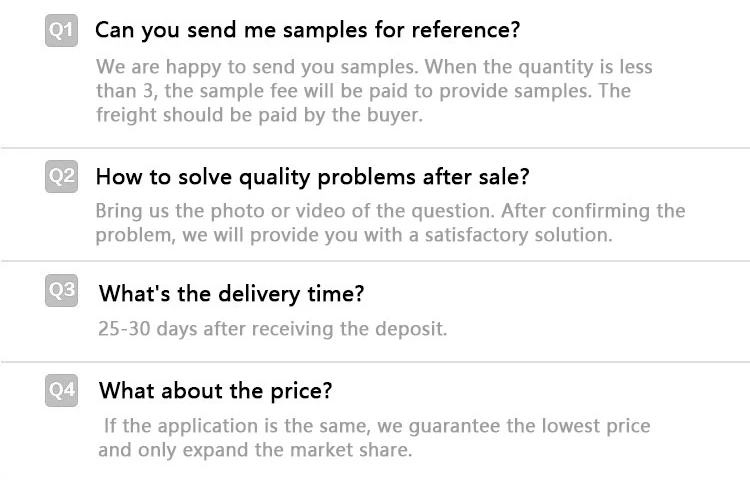The height and width of the screenshot is (482, 750).
Task: Click divider line between Q3 and Q4
Action: click(x=375, y=361)
